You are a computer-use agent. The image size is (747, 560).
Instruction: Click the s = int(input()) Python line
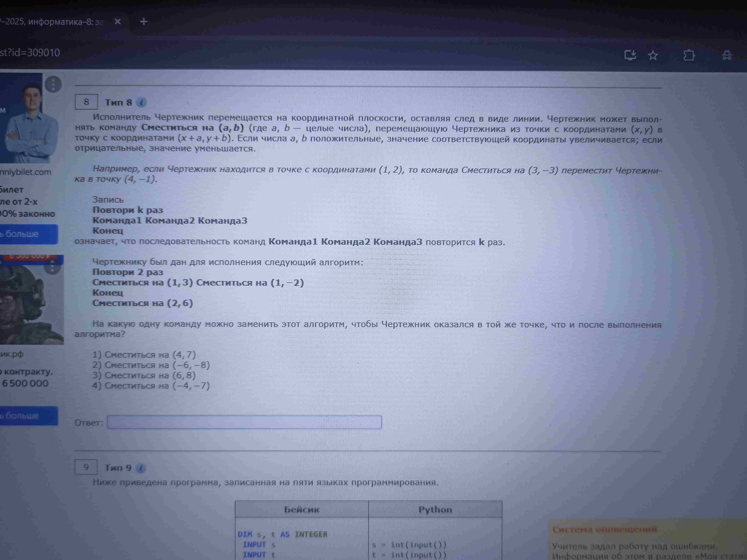409,544
